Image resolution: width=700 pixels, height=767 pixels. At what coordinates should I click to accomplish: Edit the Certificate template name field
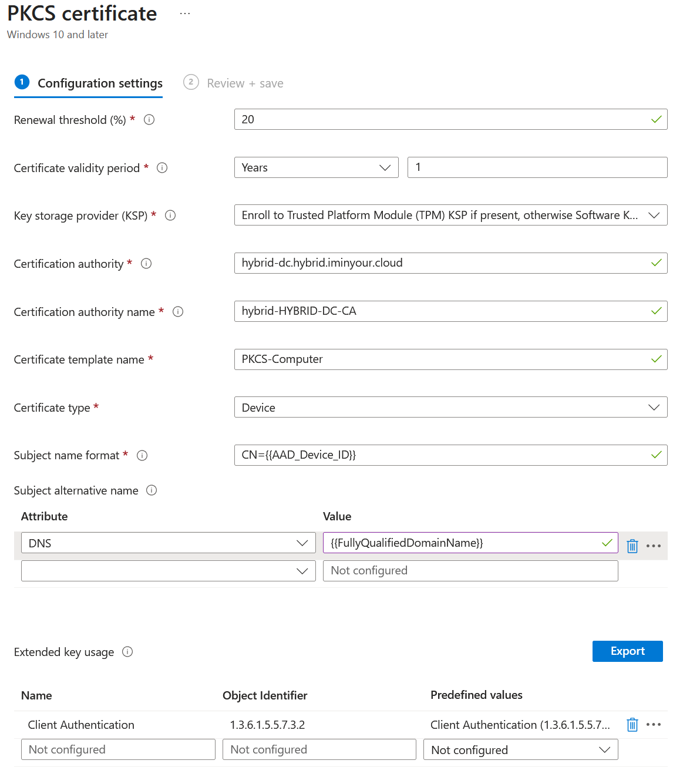pos(450,359)
